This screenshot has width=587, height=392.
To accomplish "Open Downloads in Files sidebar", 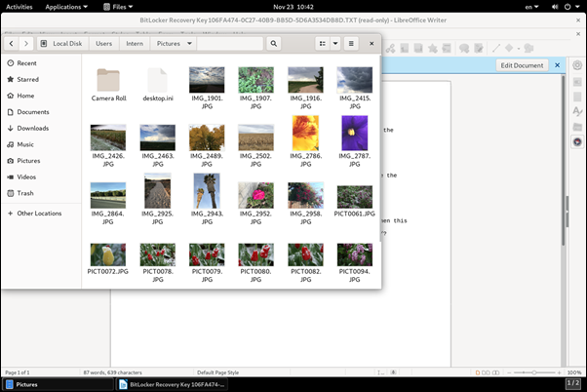I will [x=41, y=128].
